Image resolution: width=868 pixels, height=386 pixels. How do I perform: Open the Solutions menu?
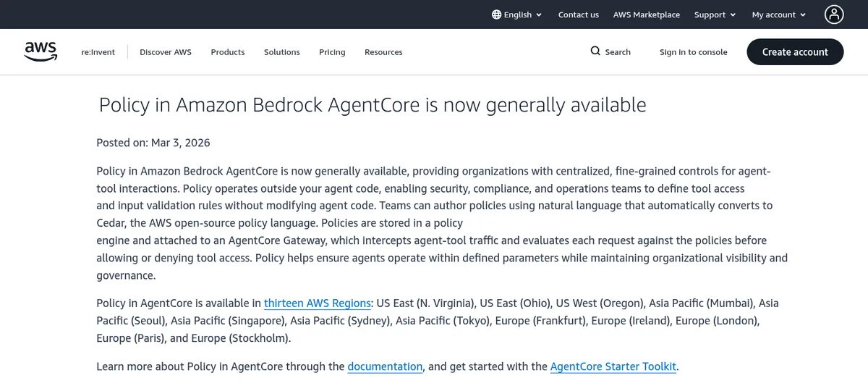pyautogui.click(x=282, y=52)
